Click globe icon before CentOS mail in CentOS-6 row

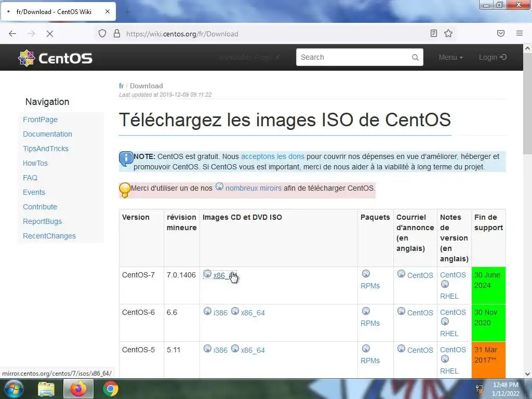(x=401, y=311)
